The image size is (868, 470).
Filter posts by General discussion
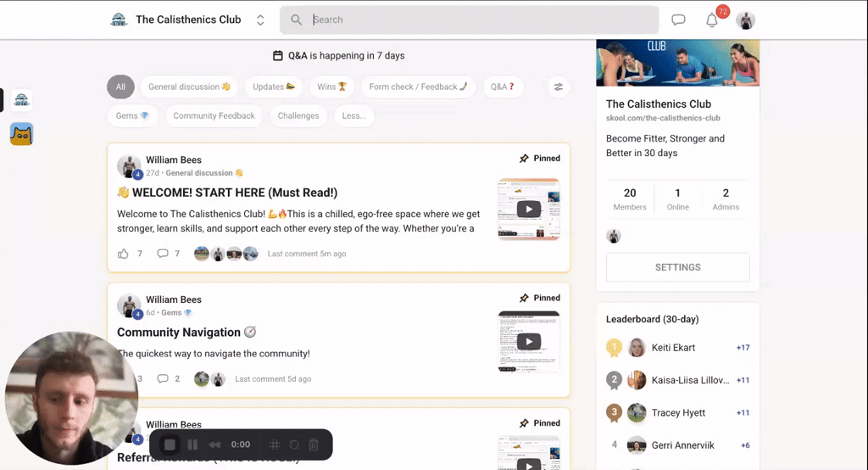[x=189, y=87]
